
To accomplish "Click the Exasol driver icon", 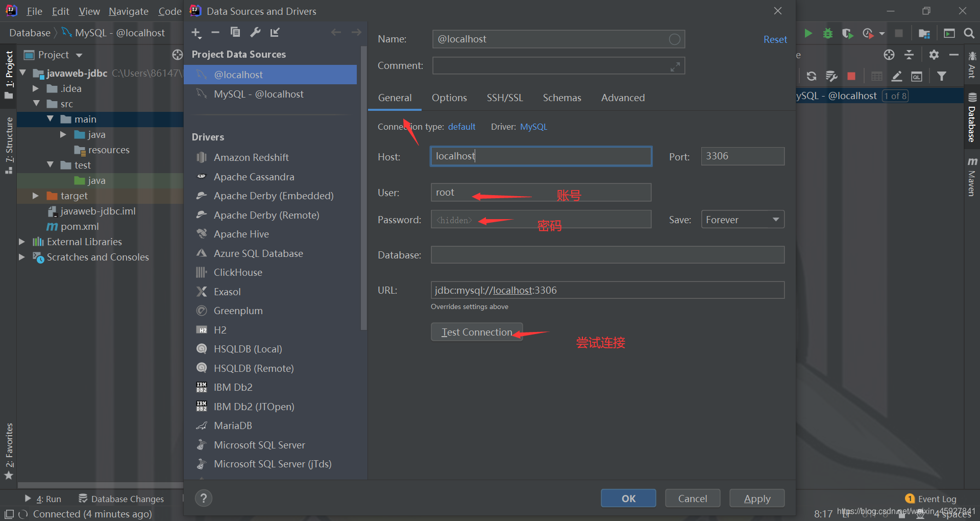I will click(x=202, y=292).
